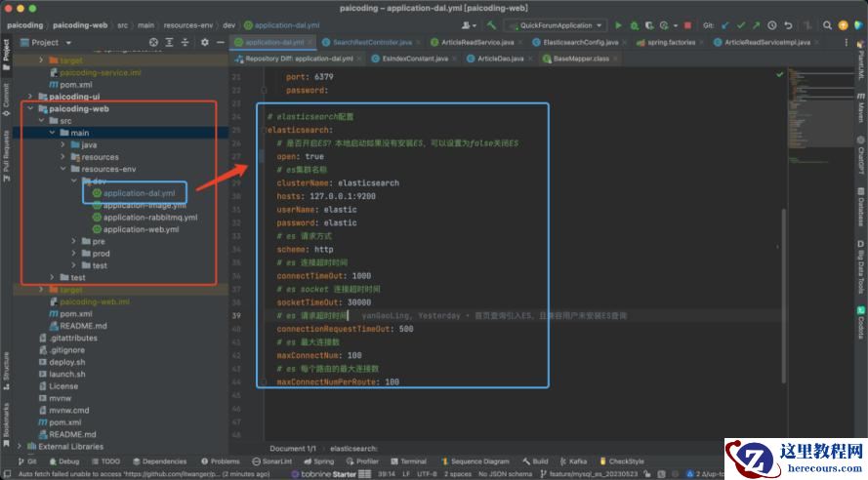868x480 pixels.
Task: Toggle the Maven tool window sidebar
Action: tap(861, 107)
